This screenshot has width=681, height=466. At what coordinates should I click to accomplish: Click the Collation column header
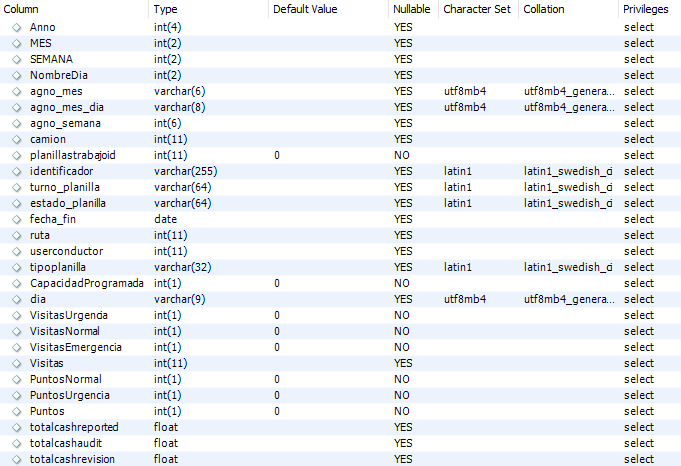pos(544,9)
